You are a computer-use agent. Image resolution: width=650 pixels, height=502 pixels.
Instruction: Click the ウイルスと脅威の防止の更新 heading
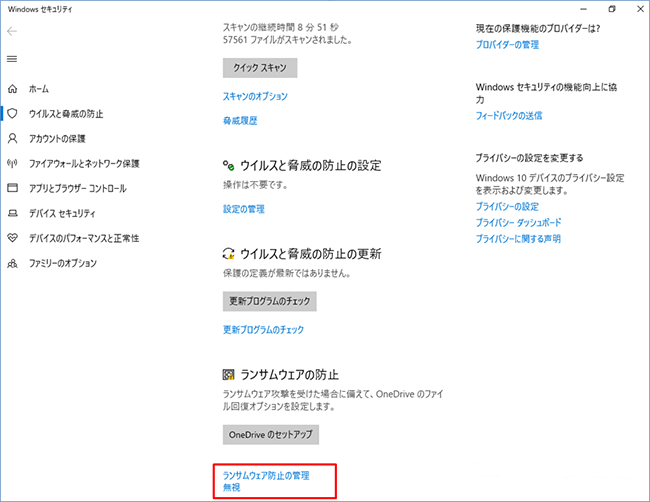pos(310,254)
